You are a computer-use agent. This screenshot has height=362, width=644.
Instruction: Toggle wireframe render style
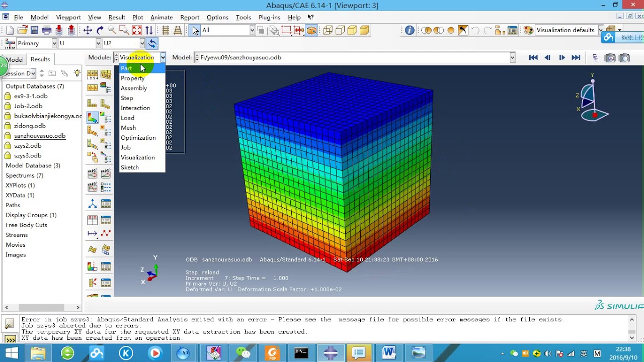[x=328, y=30]
